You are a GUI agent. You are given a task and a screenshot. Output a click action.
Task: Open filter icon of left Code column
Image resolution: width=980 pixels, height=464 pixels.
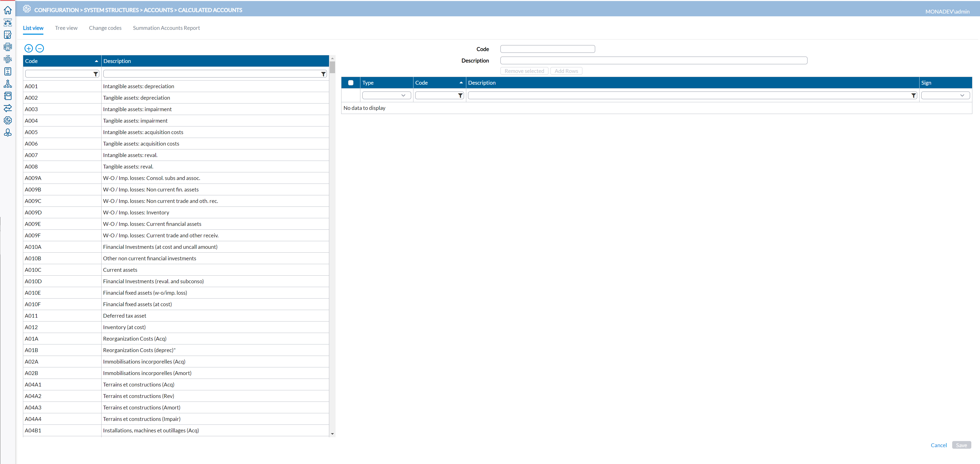95,74
